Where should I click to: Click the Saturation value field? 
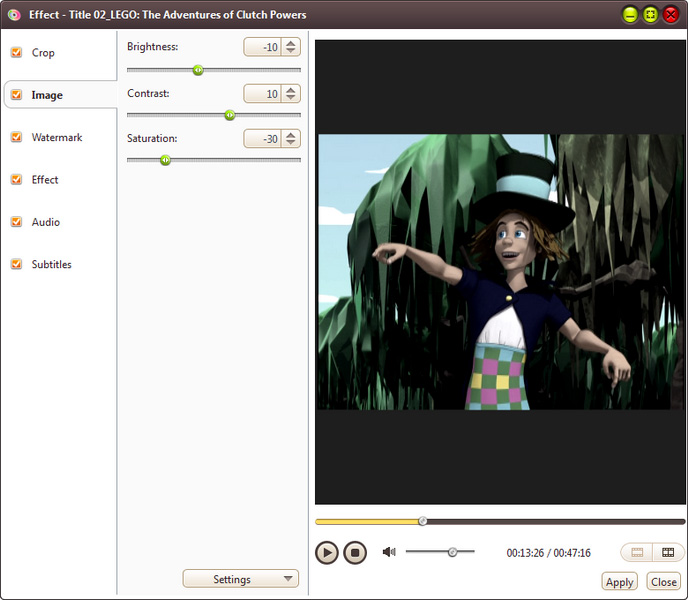(x=262, y=139)
